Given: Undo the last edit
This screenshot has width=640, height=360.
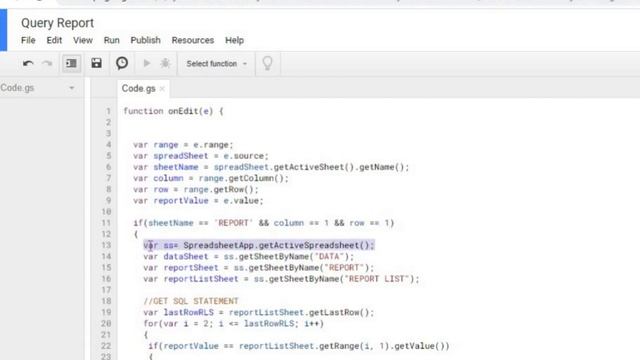Looking at the screenshot, I should tap(28, 63).
